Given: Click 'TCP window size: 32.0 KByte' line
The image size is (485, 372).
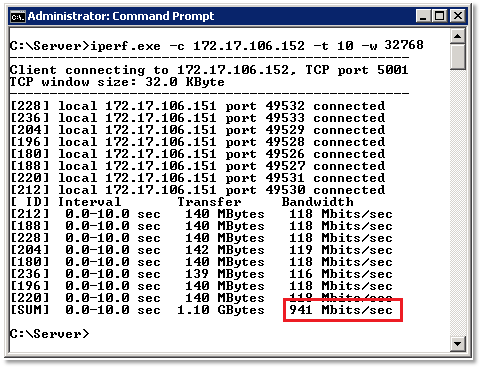Looking at the screenshot, I should tap(117, 82).
